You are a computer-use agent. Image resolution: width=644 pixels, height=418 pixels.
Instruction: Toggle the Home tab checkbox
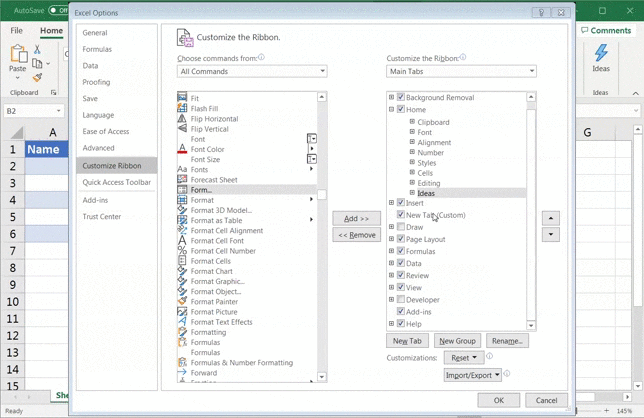click(401, 109)
